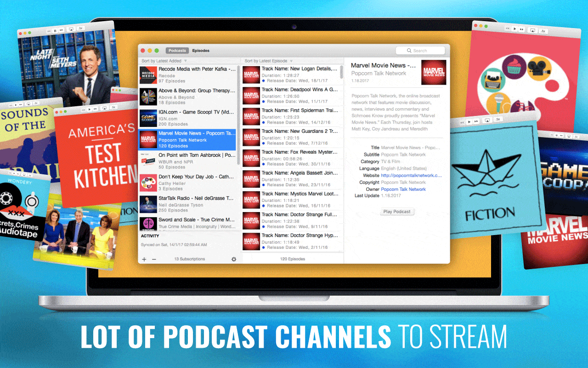Play in the Sounds Of The player window
The height and width of the screenshot is (368, 588).
pos(16,105)
